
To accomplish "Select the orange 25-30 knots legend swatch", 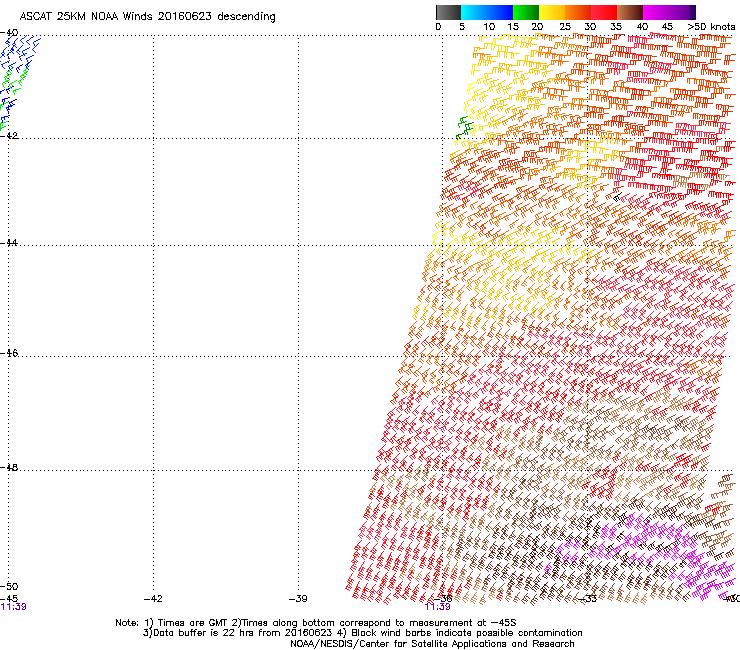I will point(578,12).
